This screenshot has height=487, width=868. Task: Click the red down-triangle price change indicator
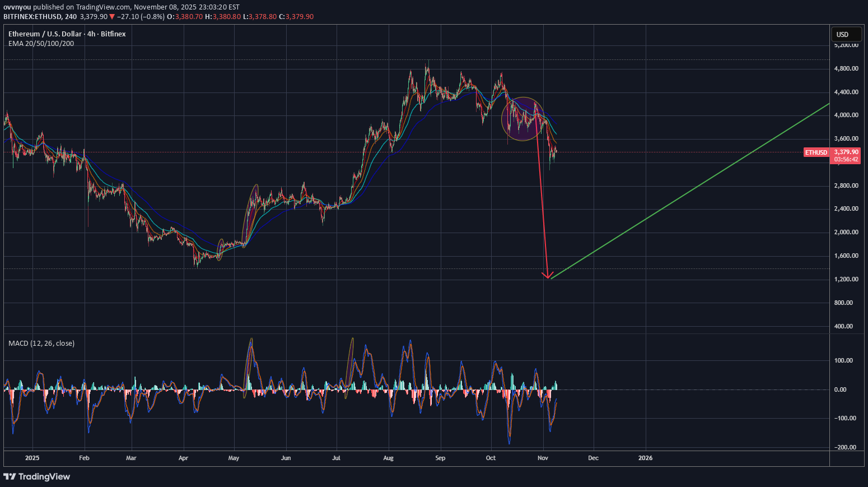pyautogui.click(x=112, y=17)
